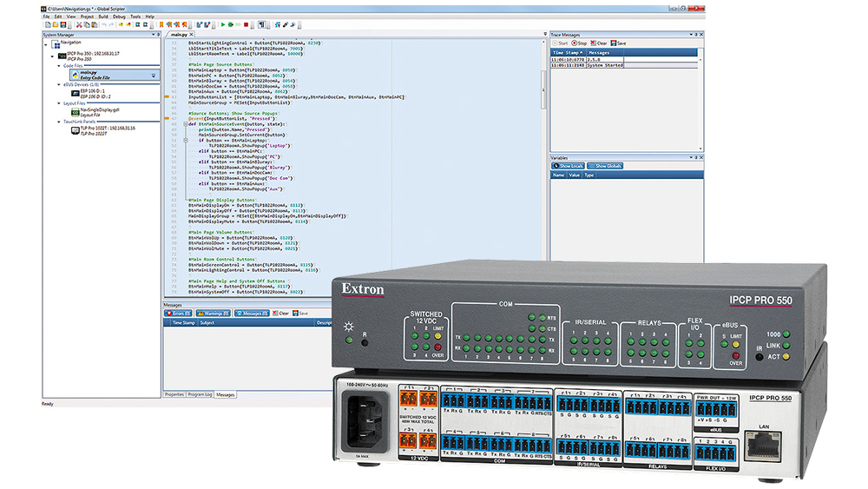868x489 pixels.
Task: Click Clear in Trace Messages
Action: tap(599, 43)
